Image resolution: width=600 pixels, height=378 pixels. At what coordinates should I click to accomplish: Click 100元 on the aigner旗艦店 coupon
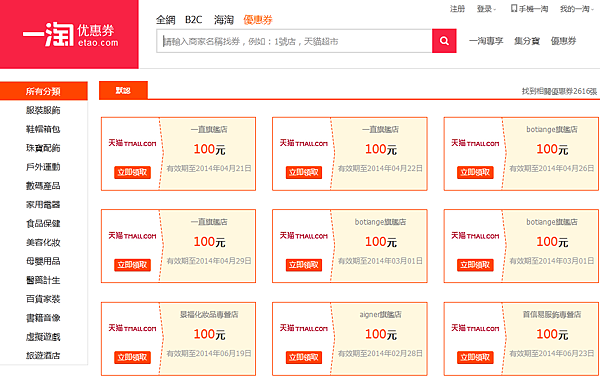pyautogui.click(x=381, y=334)
